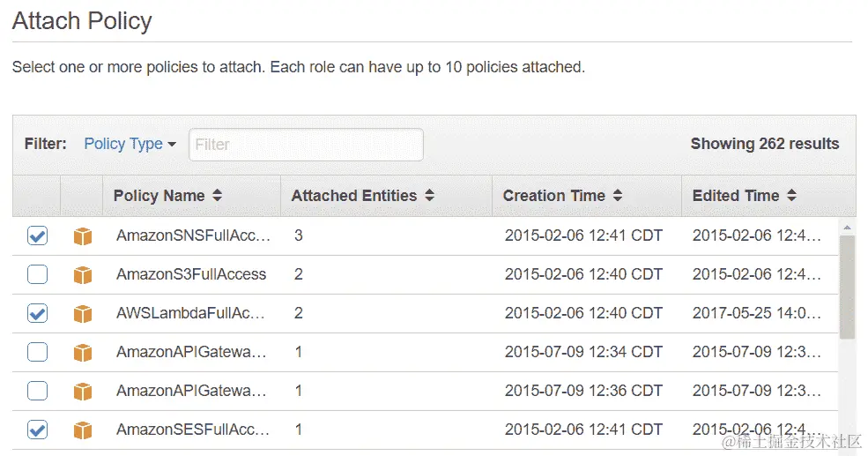The height and width of the screenshot is (456, 868).
Task: Click the Filter text input field
Action: [306, 145]
